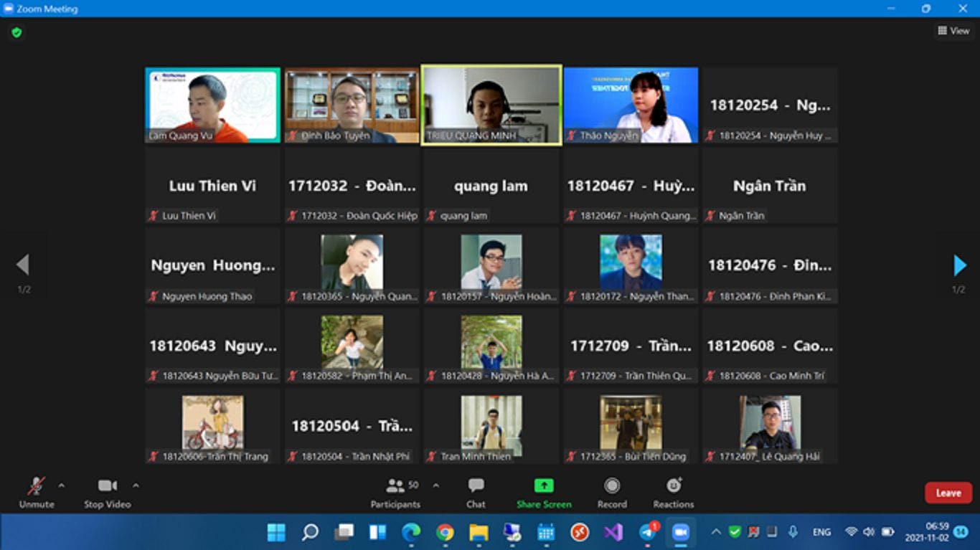Open Google Chrome from the taskbar
980x550 pixels.
[445, 532]
